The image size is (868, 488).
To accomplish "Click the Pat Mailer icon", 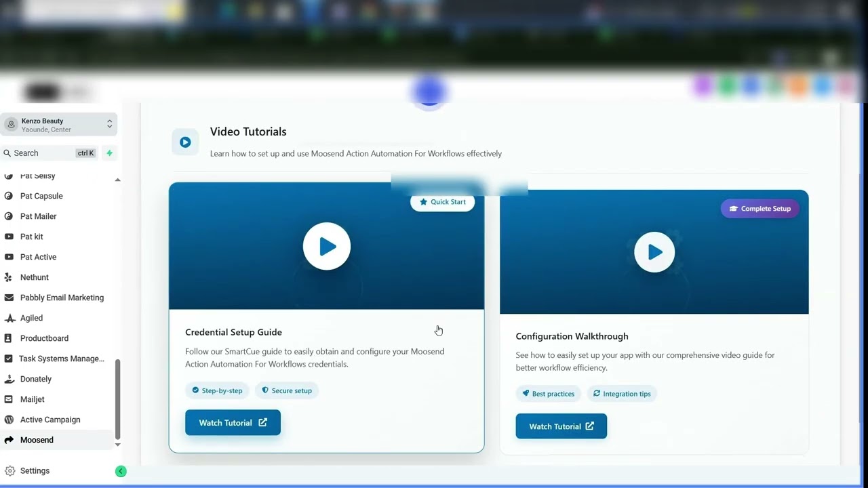I will click(x=9, y=216).
